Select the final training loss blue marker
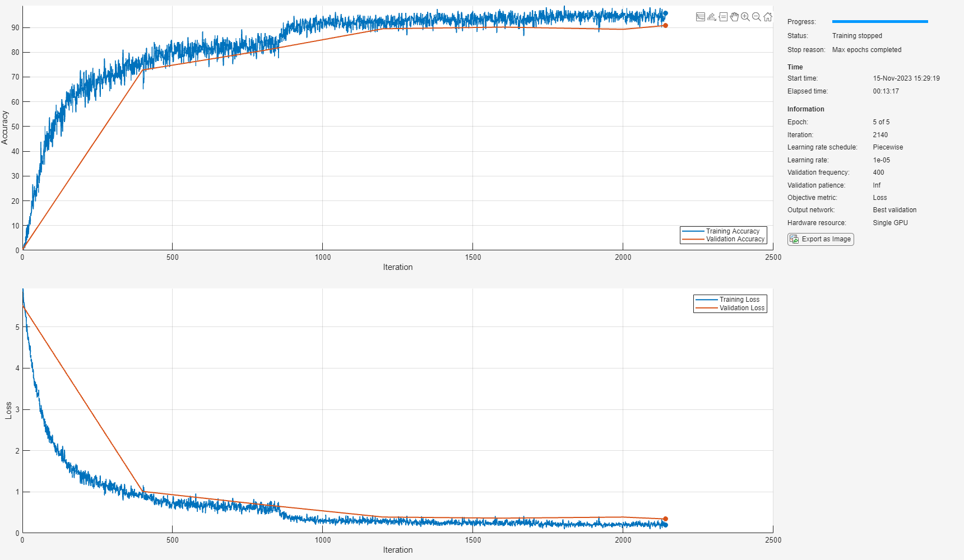This screenshot has width=964, height=560. 665,525
